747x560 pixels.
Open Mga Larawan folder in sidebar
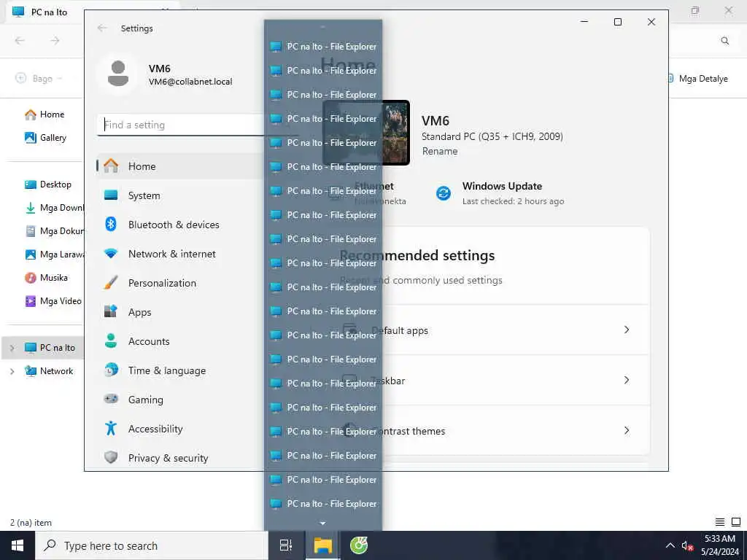point(53,254)
